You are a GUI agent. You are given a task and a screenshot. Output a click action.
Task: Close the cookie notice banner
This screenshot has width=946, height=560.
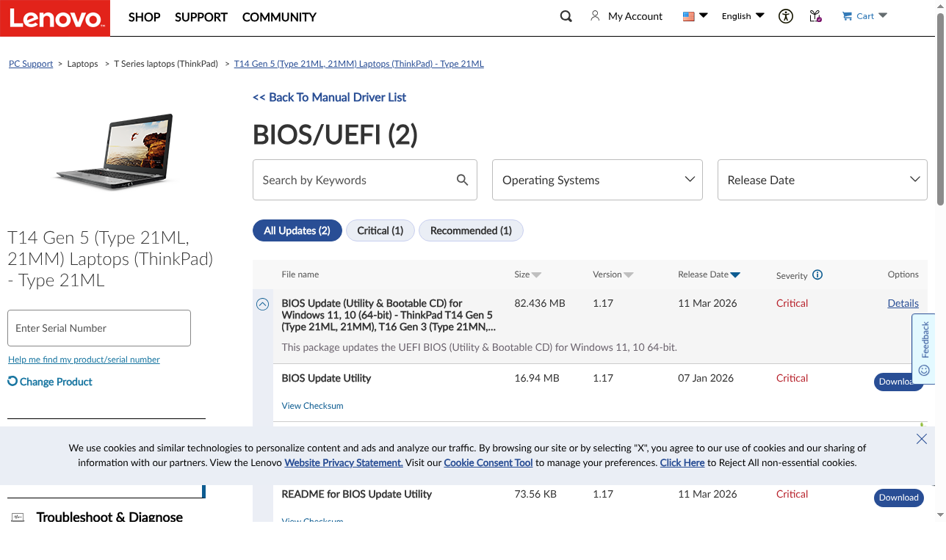(922, 439)
